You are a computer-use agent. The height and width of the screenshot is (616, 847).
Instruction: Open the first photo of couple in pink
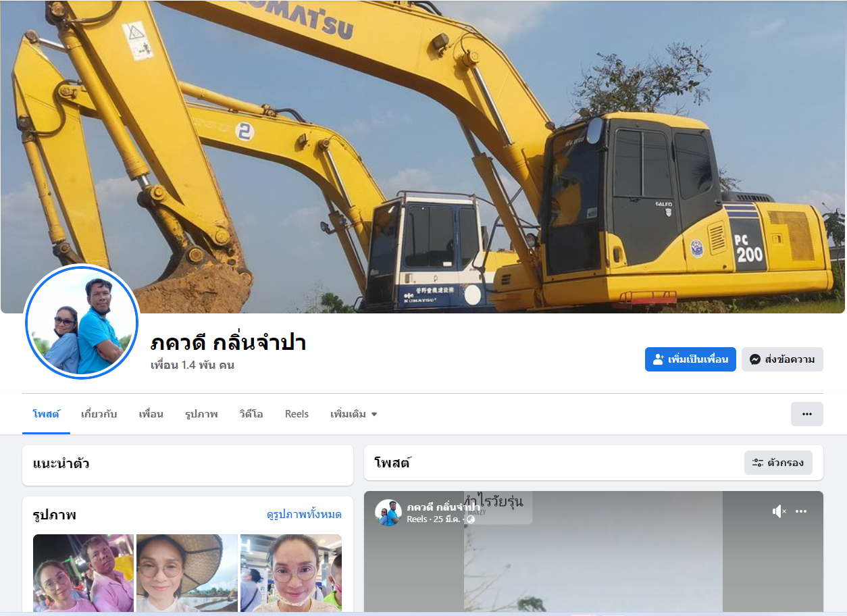(x=84, y=573)
